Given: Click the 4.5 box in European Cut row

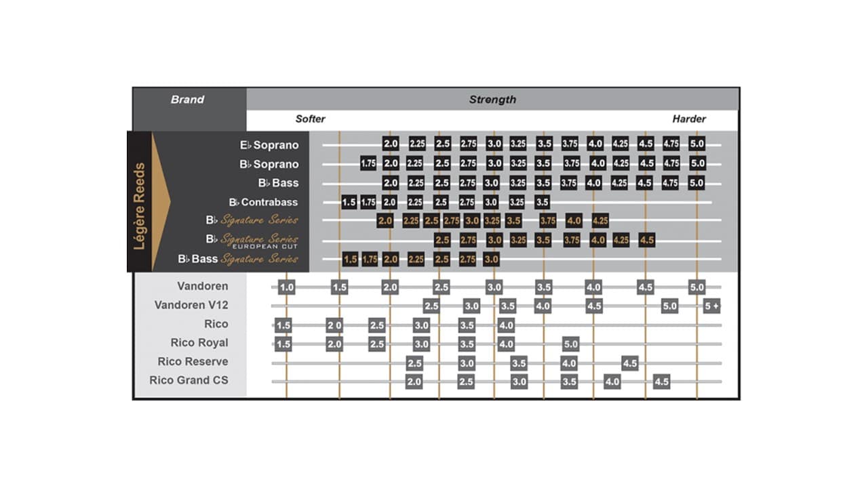Looking at the screenshot, I should click(647, 241).
